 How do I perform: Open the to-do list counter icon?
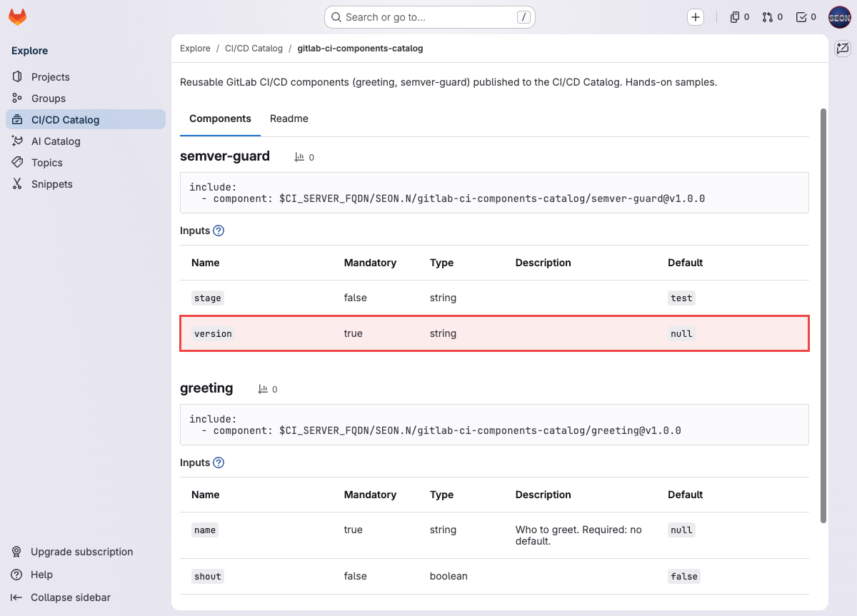click(x=801, y=17)
